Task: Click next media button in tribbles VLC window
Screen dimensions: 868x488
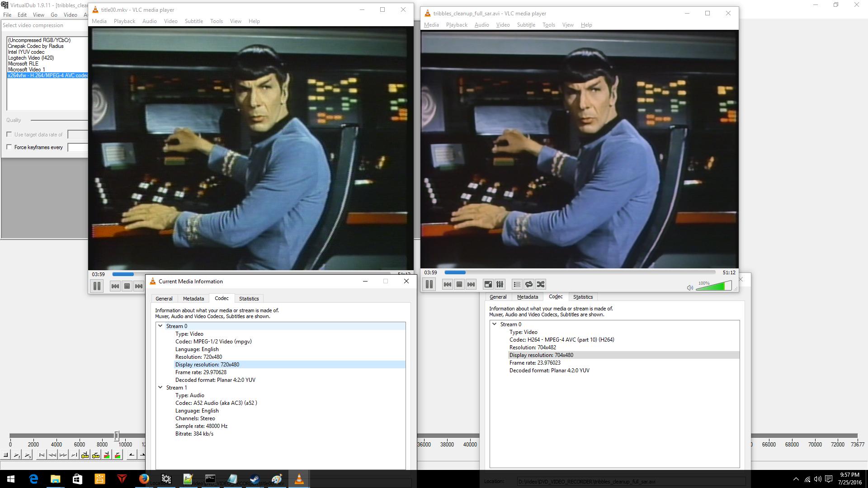Action: pos(471,284)
